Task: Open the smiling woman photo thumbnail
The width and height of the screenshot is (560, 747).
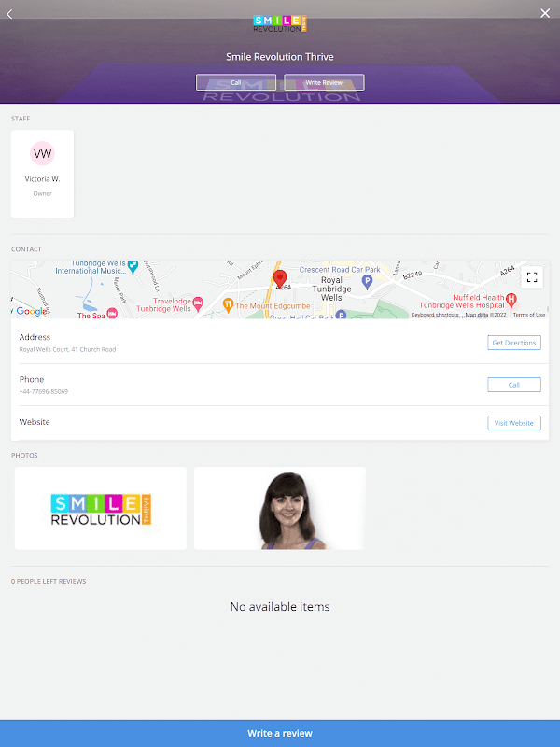Action: coord(280,508)
